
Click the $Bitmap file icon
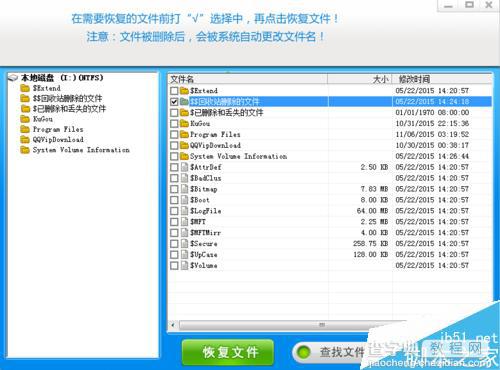(x=184, y=189)
